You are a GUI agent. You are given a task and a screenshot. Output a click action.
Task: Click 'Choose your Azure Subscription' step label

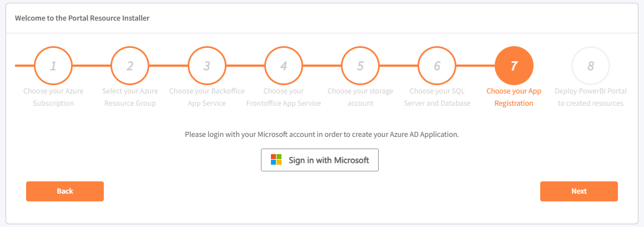(x=53, y=97)
